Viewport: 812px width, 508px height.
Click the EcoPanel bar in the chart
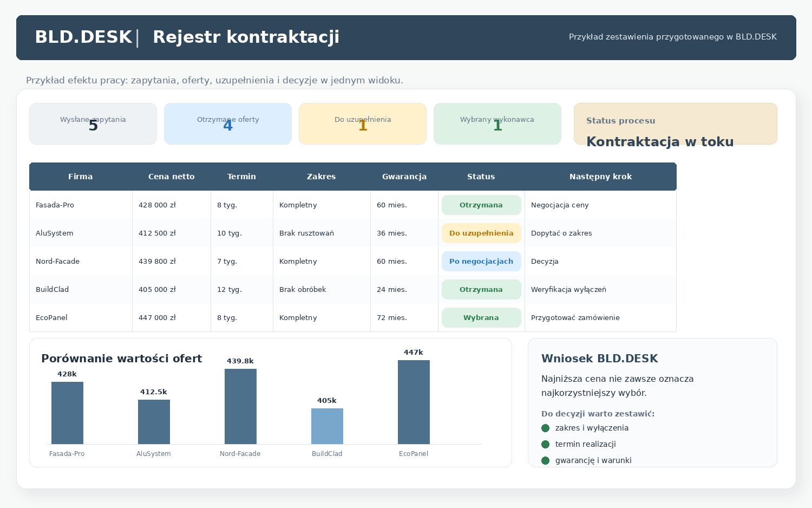point(414,402)
